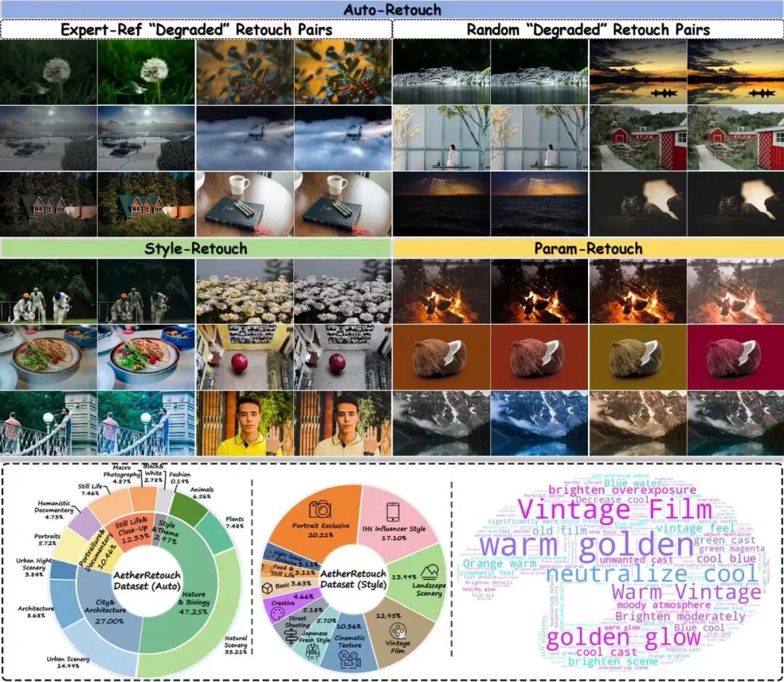
Task: Click the "Urban Night Scenery 3.84%" label
Action: coord(35,567)
